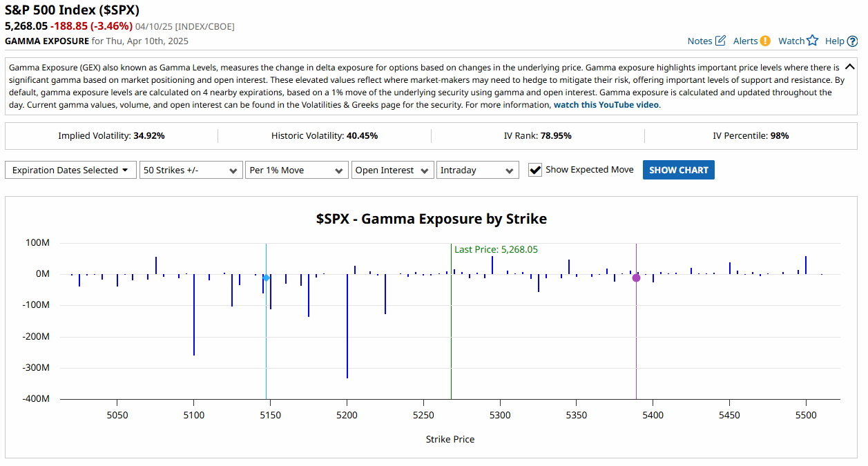
Task: Click the chart title '$SPX - Gamma Exposure by Strike'
Action: (432, 219)
